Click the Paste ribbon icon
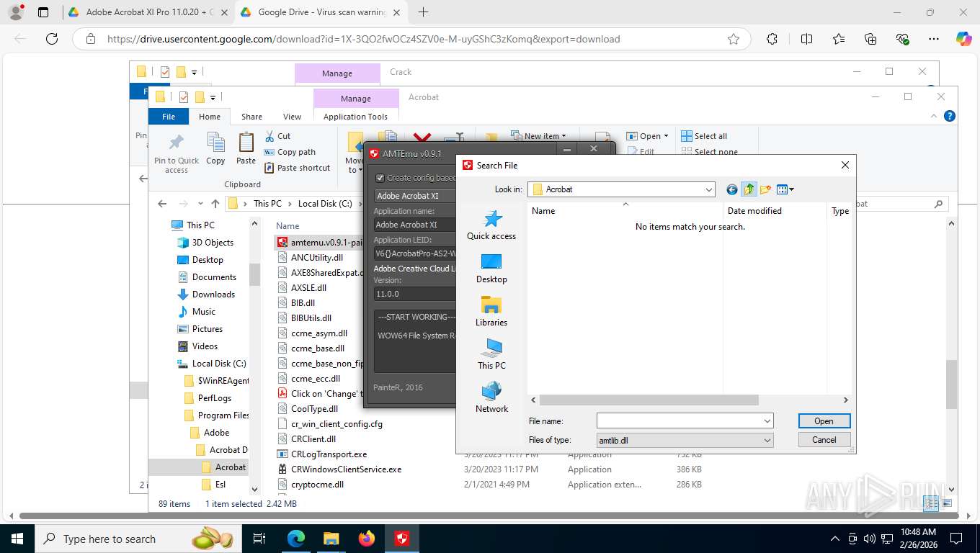Viewport: 980px width, 553px height. click(246, 148)
